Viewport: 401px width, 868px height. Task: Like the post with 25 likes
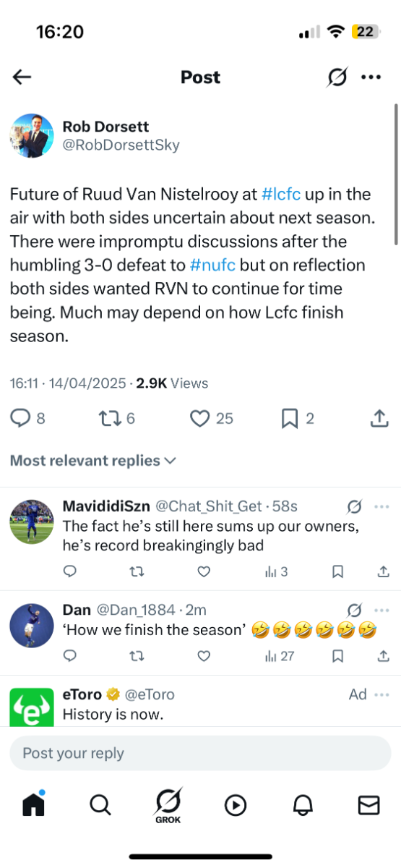pos(200,418)
